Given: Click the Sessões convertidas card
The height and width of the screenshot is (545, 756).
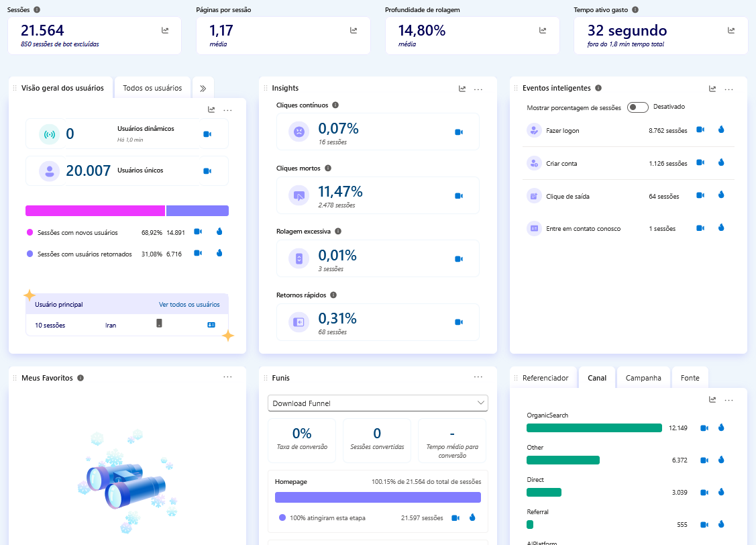Looking at the screenshot, I should (x=377, y=440).
